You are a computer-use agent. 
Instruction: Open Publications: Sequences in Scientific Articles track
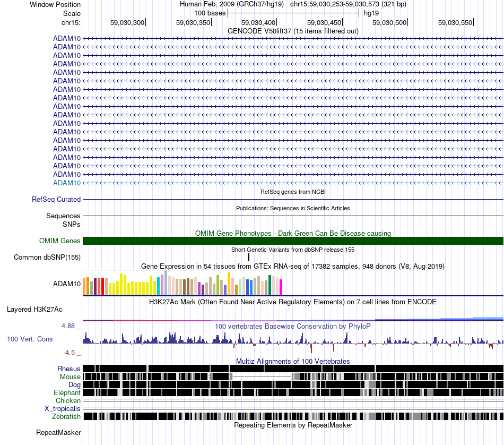point(293,208)
